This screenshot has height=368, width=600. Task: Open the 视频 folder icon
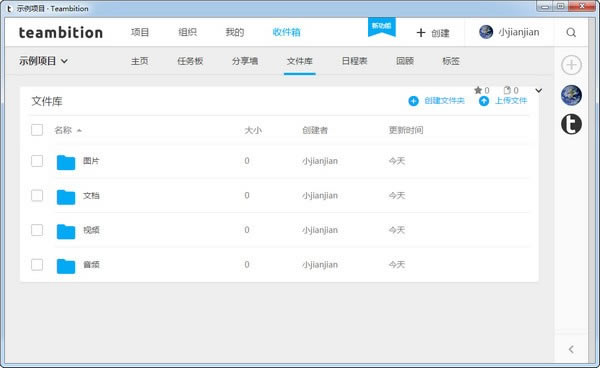point(66,231)
